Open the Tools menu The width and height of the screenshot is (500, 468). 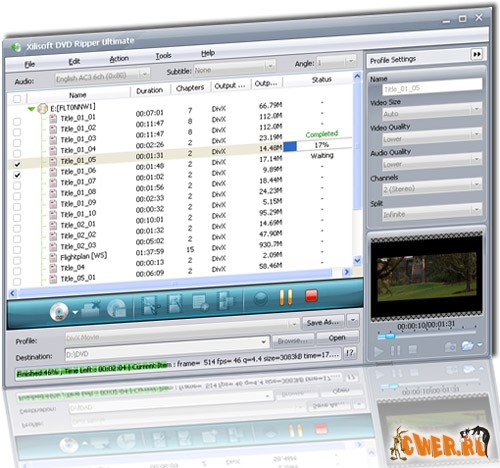pyautogui.click(x=163, y=56)
